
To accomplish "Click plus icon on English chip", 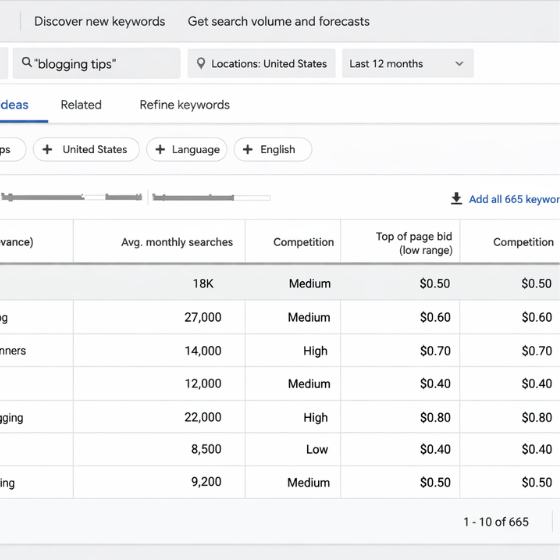I will coord(248,149).
